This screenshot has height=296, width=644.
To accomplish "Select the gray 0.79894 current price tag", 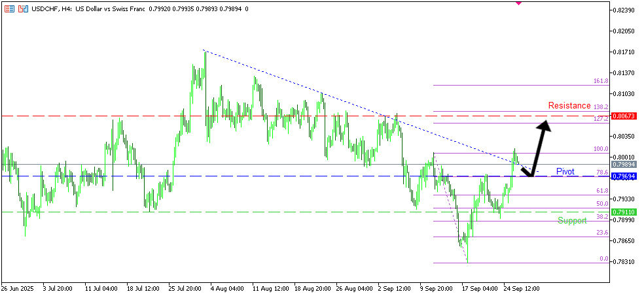I will pos(623,165).
